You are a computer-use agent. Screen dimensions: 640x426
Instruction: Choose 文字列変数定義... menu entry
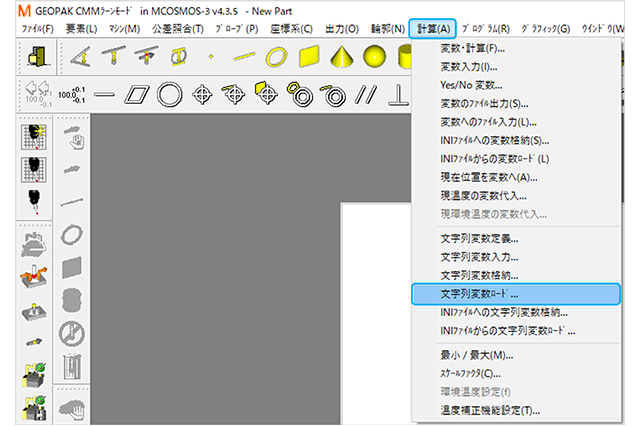tap(479, 239)
